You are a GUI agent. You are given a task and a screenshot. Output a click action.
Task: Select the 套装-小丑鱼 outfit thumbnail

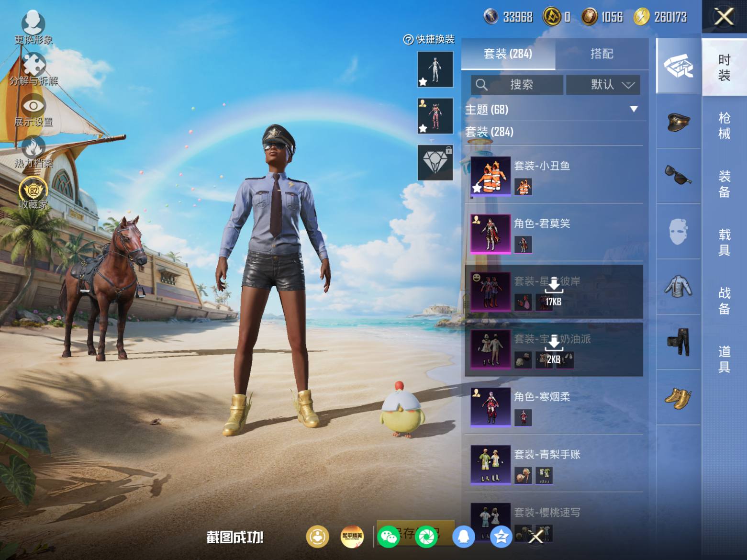point(491,177)
